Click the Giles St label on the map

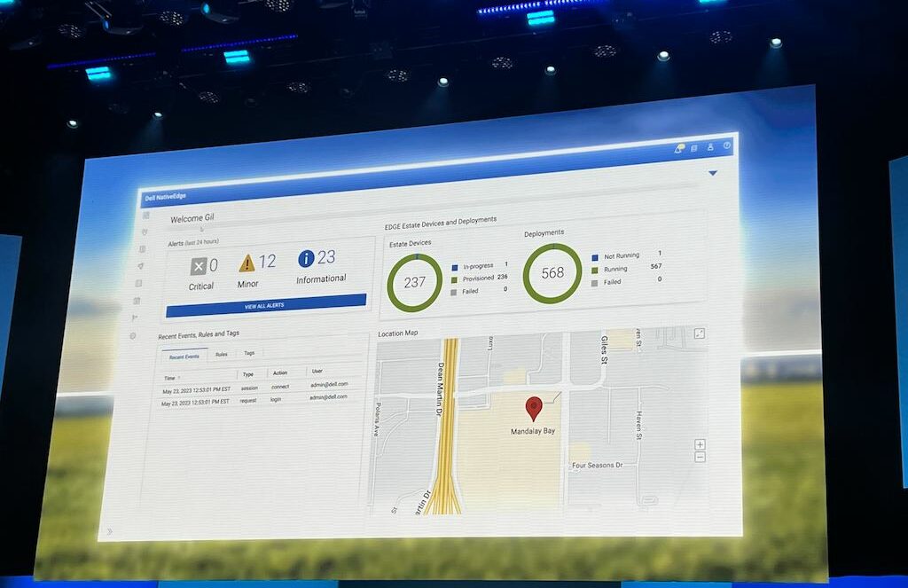[x=604, y=349]
